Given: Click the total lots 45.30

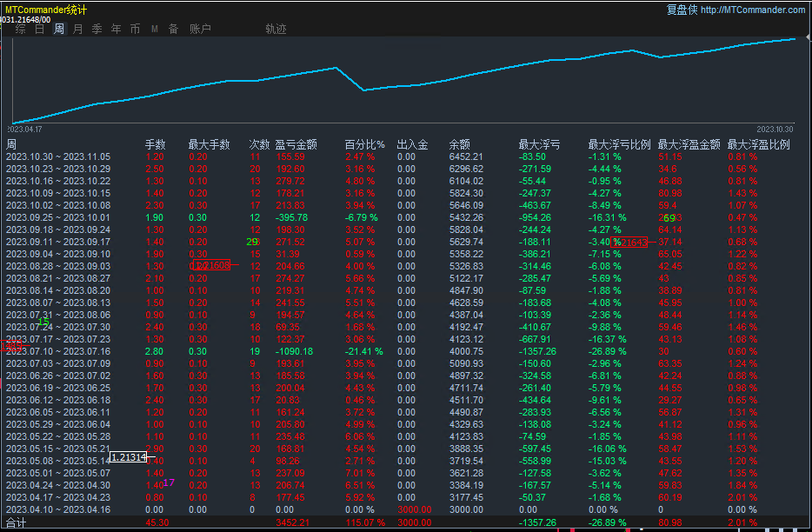Looking at the screenshot, I should [x=156, y=522].
